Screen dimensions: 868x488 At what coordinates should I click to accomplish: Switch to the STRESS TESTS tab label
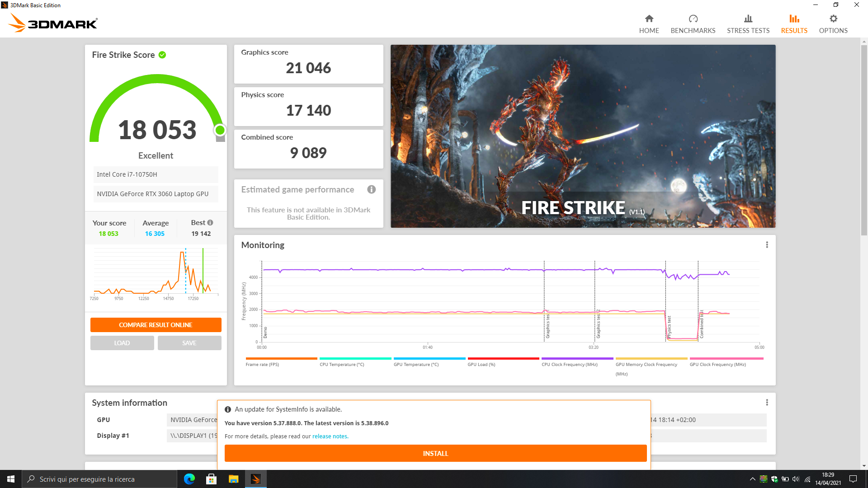point(748,31)
